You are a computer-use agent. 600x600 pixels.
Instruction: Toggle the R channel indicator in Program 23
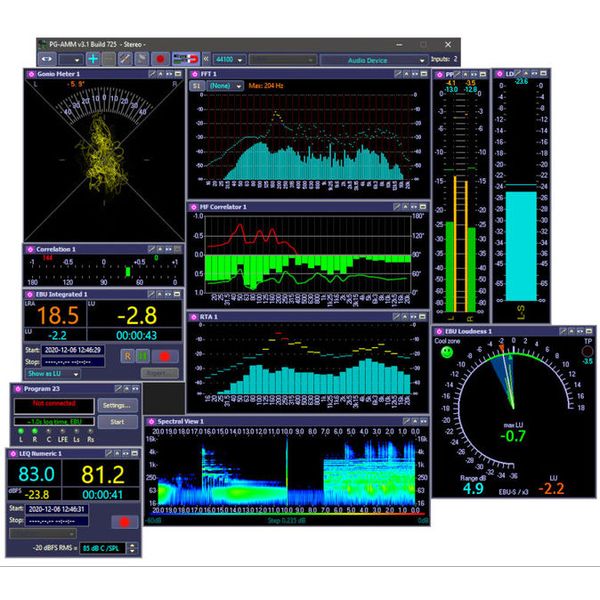(34, 431)
